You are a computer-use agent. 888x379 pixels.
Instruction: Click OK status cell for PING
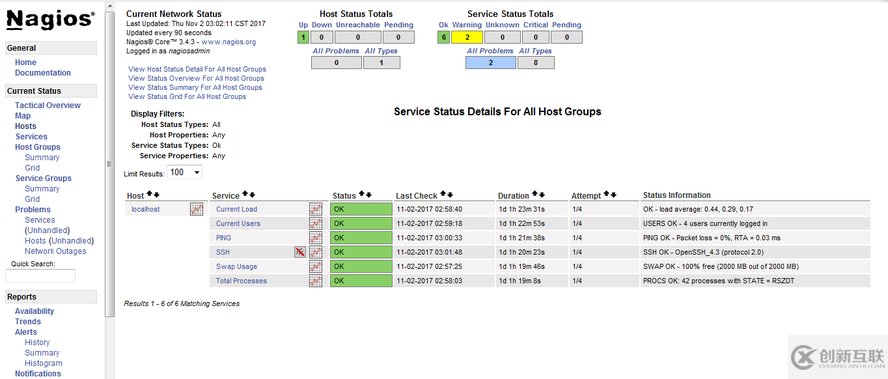[x=361, y=238]
